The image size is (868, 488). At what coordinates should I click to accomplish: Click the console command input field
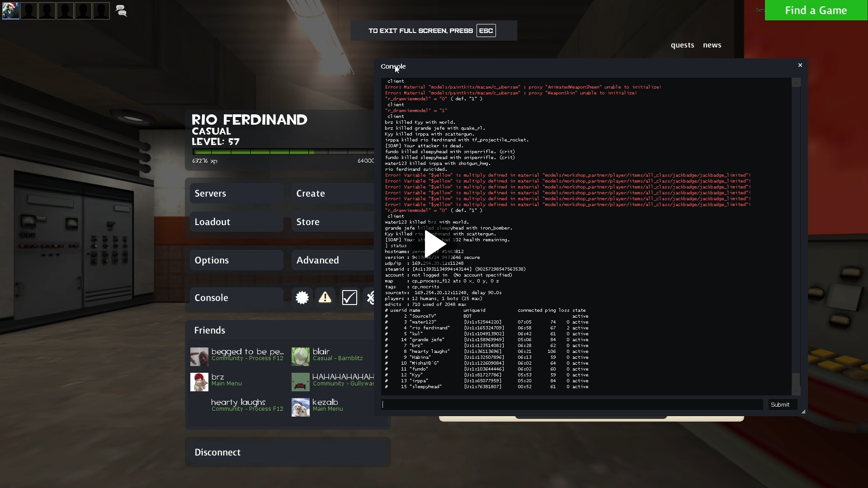tap(572, 404)
